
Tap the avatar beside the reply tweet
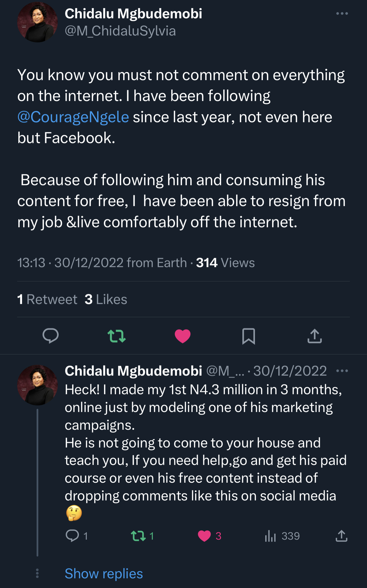click(37, 385)
